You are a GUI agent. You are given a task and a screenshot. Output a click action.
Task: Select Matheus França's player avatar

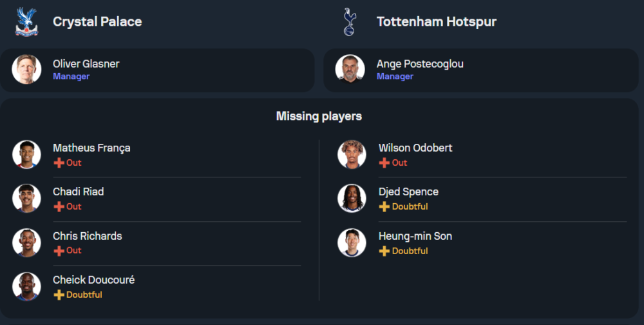[x=26, y=155]
